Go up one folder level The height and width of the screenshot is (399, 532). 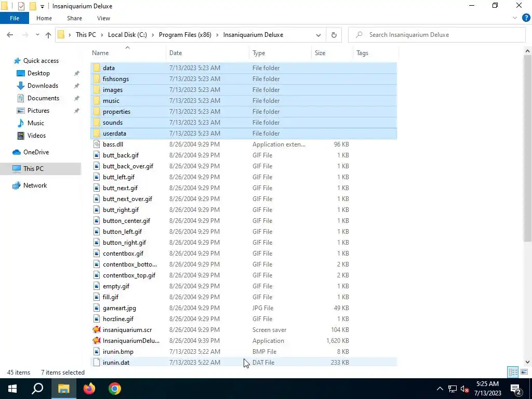click(x=48, y=35)
